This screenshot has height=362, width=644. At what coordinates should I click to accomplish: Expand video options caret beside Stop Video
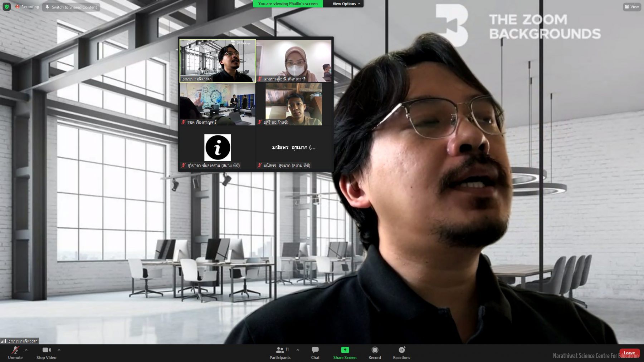59,350
